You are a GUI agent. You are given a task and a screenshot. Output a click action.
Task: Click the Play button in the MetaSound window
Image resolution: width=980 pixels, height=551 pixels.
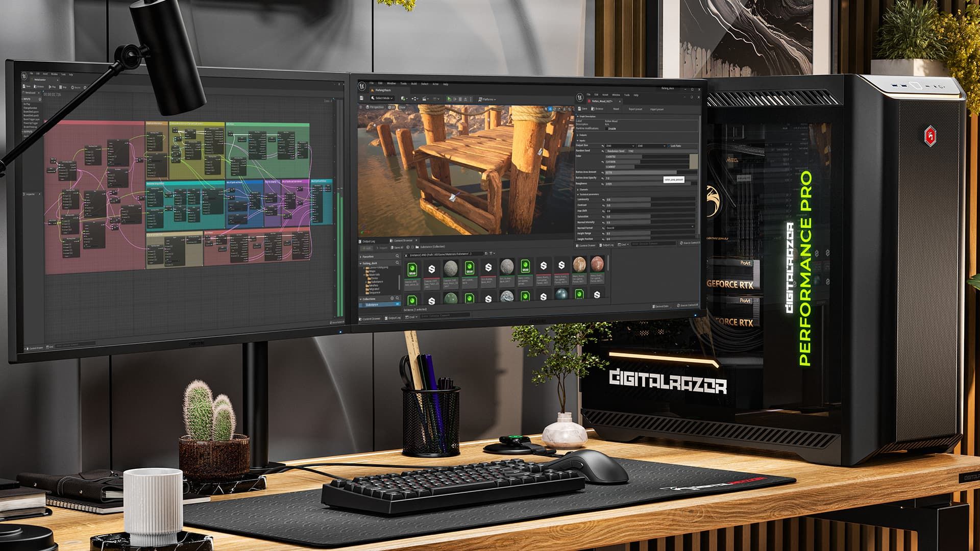(x=52, y=87)
